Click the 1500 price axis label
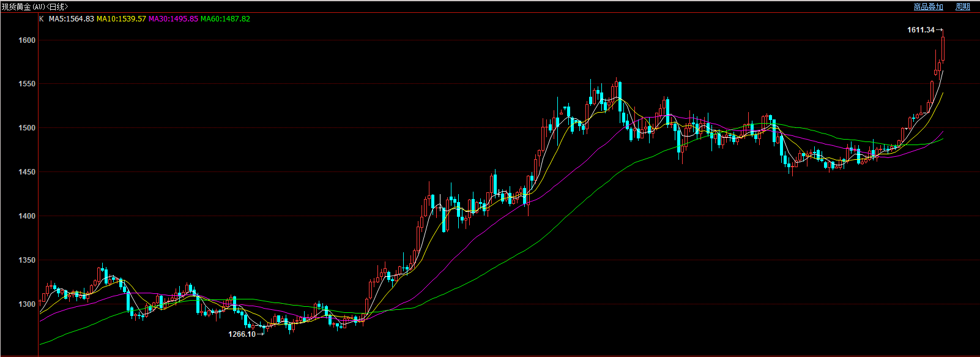 coord(27,128)
